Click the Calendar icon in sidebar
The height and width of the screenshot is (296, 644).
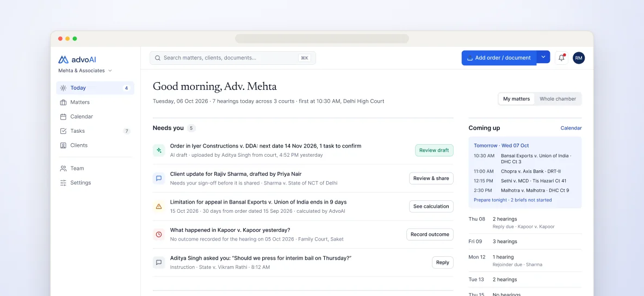pos(63,117)
